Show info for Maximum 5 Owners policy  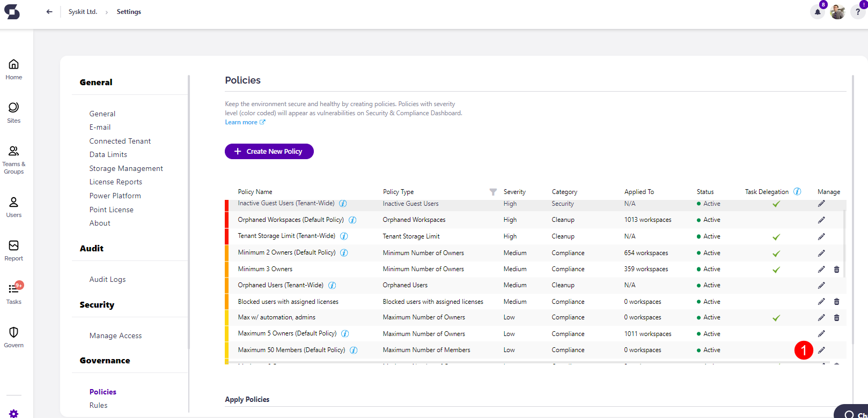click(x=345, y=333)
